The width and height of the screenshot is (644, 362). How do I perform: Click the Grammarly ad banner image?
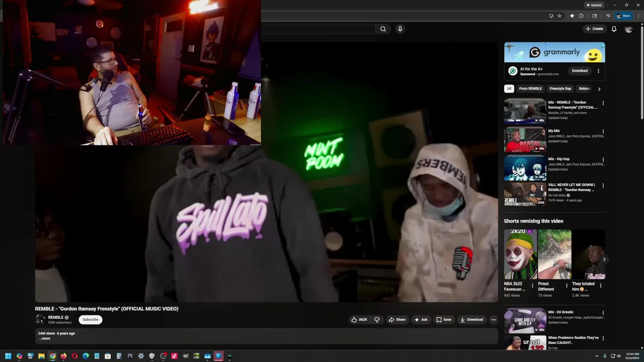pos(554,53)
